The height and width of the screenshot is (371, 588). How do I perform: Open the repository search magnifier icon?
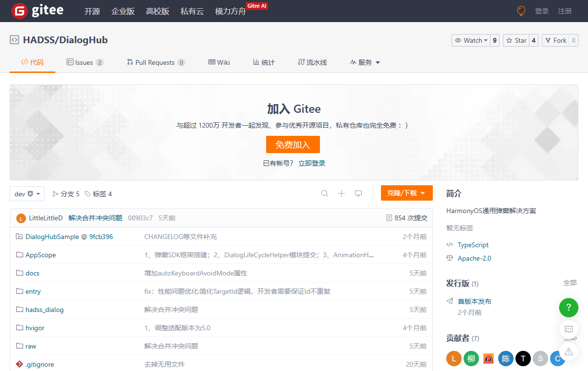pos(325,193)
